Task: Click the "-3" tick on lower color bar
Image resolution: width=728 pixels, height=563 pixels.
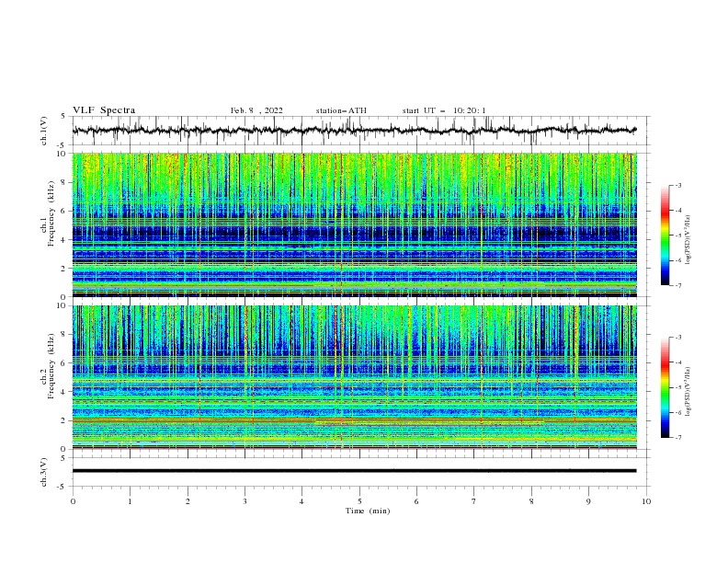Action: tap(677, 338)
